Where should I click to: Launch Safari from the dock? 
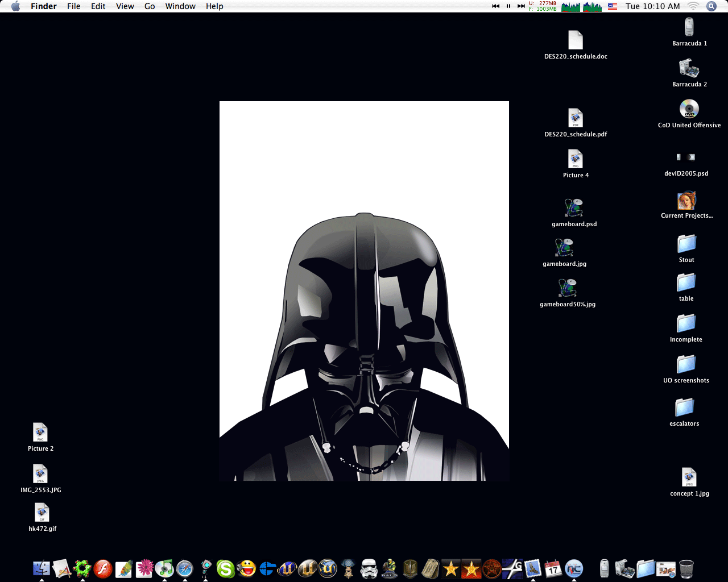tap(185, 568)
